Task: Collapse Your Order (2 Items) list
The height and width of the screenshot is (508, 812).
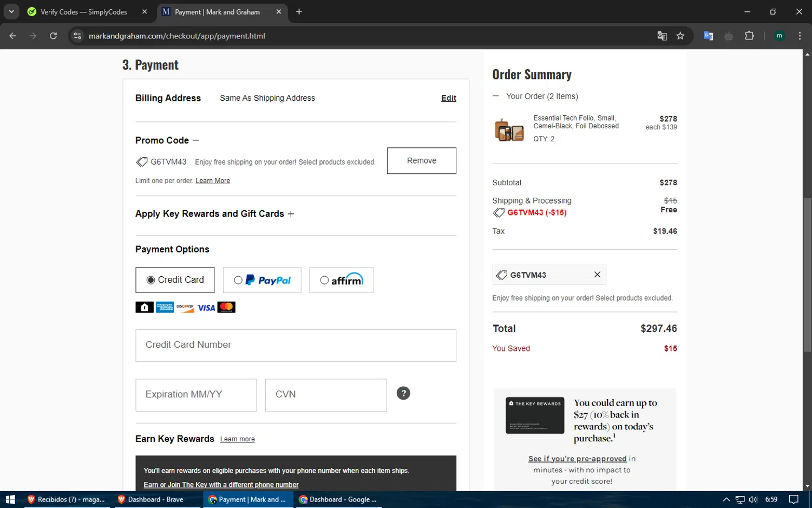Action: (495, 96)
